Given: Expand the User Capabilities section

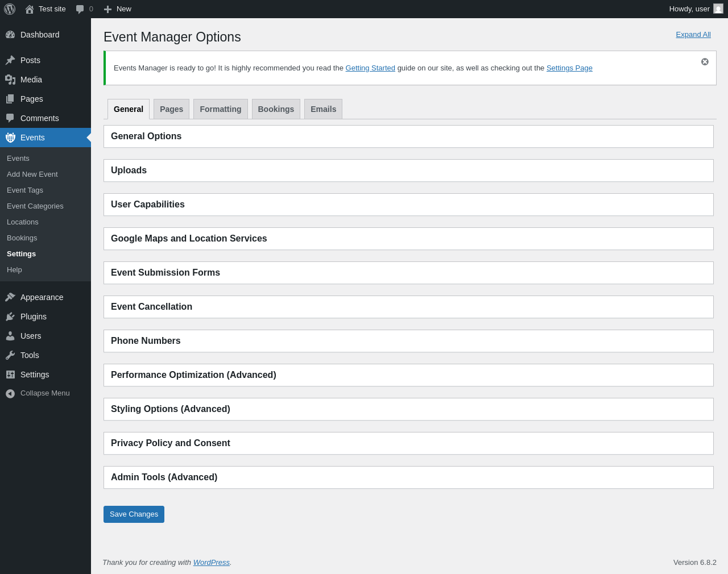Looking at the screenshot, I should point(408,205).
